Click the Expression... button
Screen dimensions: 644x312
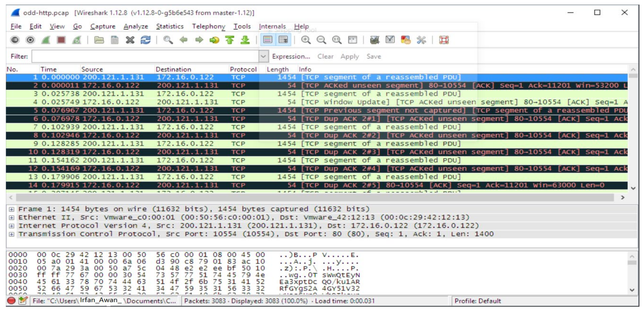pos(291,56)
